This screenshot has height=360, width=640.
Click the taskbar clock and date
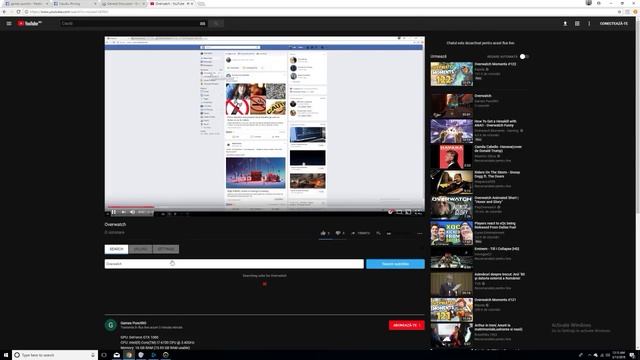click(x=619, y=355)
